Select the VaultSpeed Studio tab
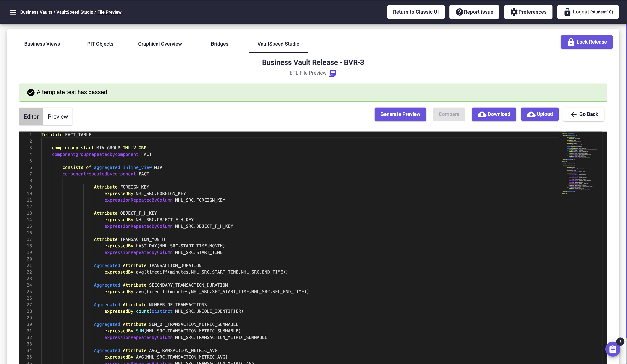This screenshot has height=364, width=627. pos(278,44)
